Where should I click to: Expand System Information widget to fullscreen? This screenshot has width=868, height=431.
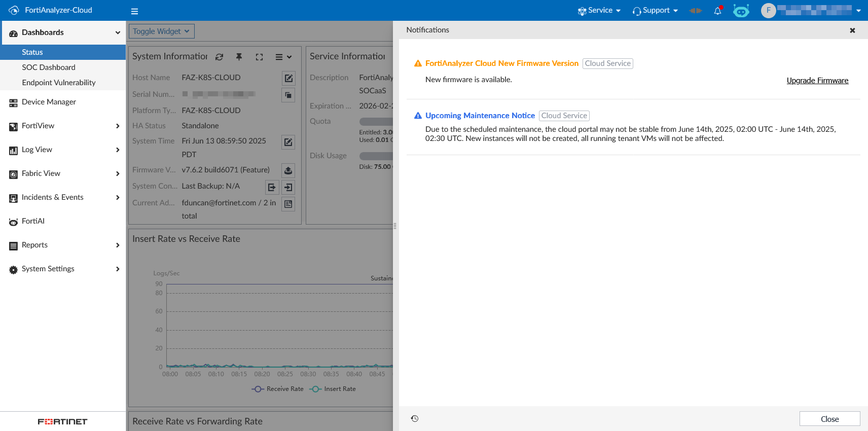[x=259, y=57]
